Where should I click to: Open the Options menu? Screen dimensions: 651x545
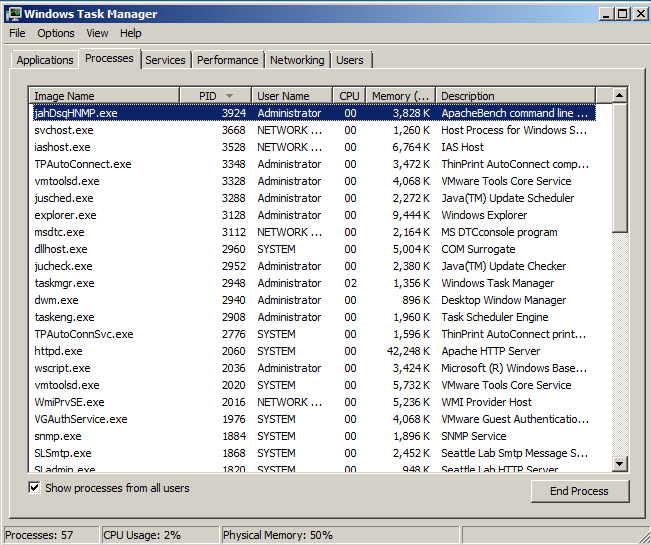tap(56, 33)
